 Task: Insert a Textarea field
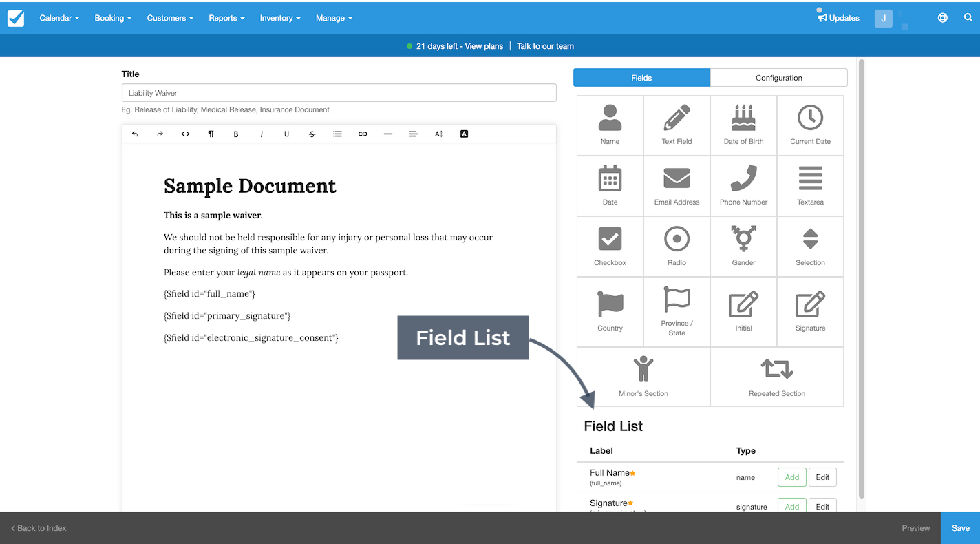pos(810,186)
